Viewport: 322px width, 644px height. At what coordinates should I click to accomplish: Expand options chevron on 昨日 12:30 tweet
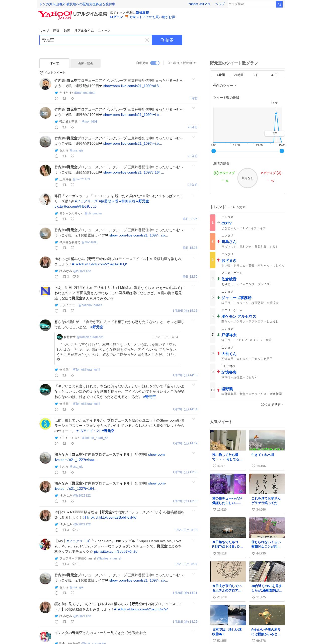(193, 258)
